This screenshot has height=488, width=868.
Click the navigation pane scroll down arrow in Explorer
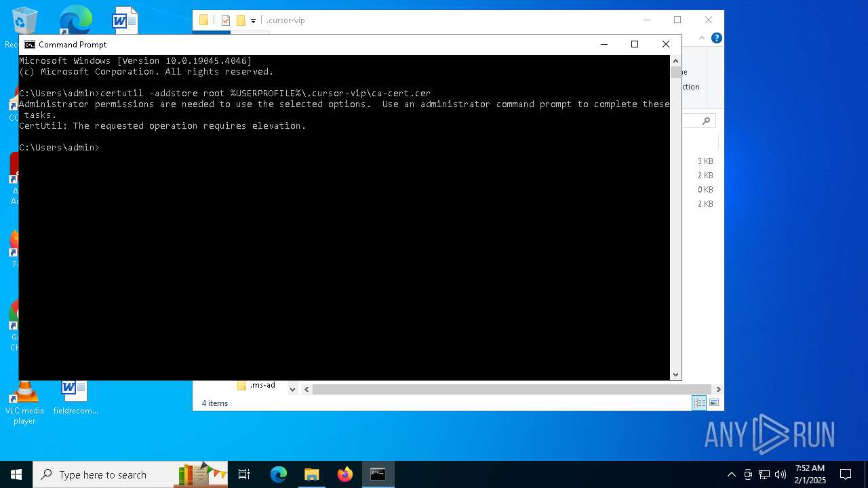292,389
